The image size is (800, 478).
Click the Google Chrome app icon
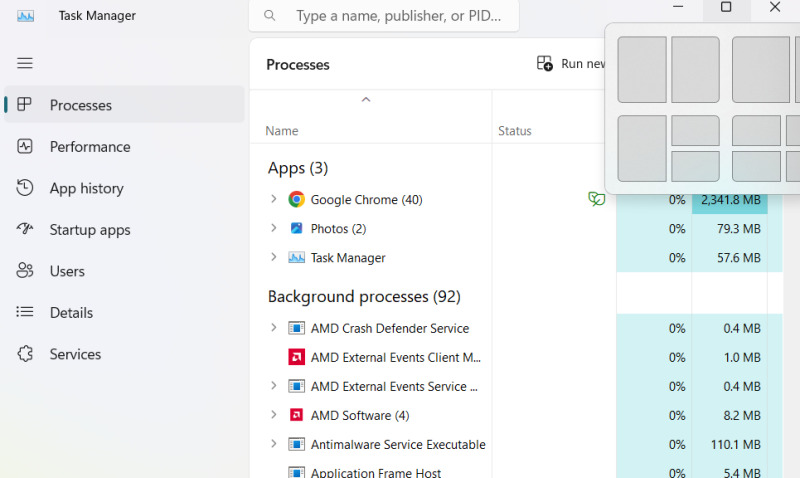[296, 199]
